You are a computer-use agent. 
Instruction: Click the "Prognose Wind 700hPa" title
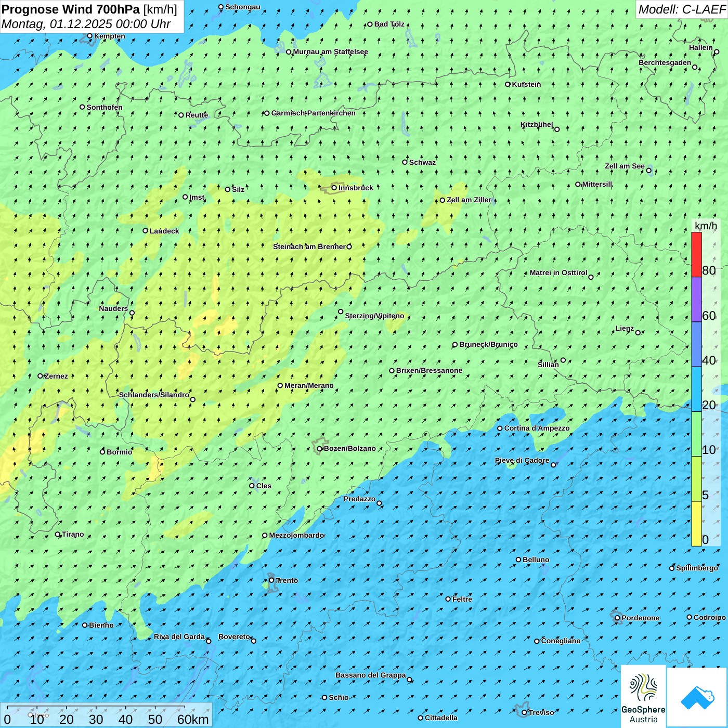pyautogui.click(x=71, y=9)
